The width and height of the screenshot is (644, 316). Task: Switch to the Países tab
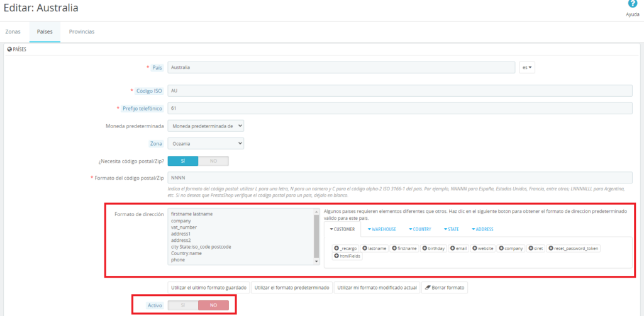pyautogui.click(x=45, y=31)
